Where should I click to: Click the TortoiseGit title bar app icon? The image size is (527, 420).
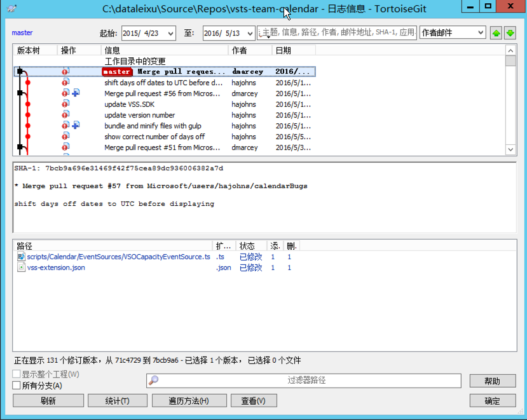12,8
